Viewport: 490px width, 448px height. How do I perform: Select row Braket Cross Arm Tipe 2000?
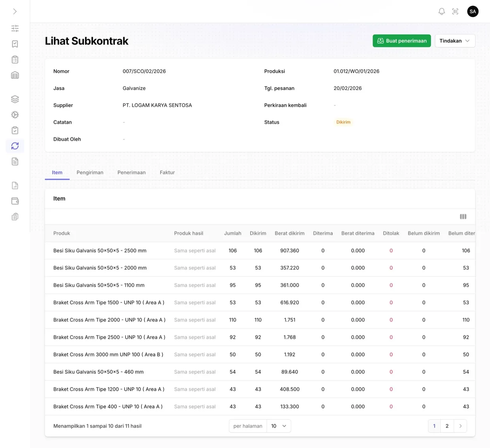pos(260,320)
